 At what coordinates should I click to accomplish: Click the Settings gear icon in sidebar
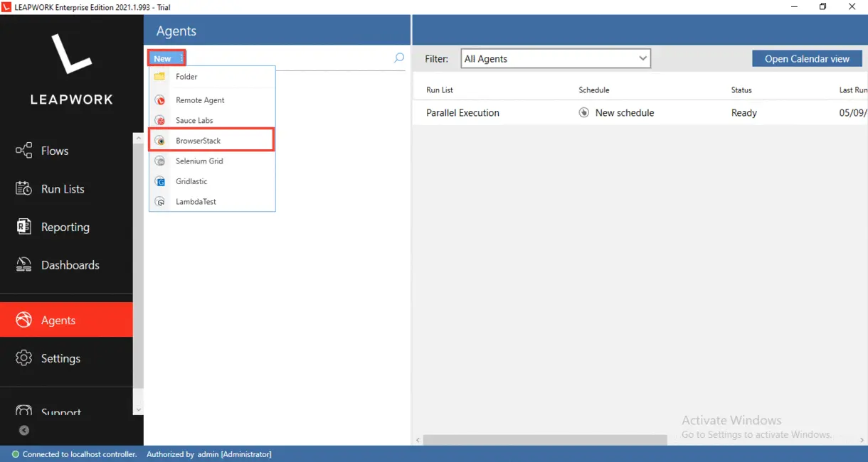coord(24,358)
